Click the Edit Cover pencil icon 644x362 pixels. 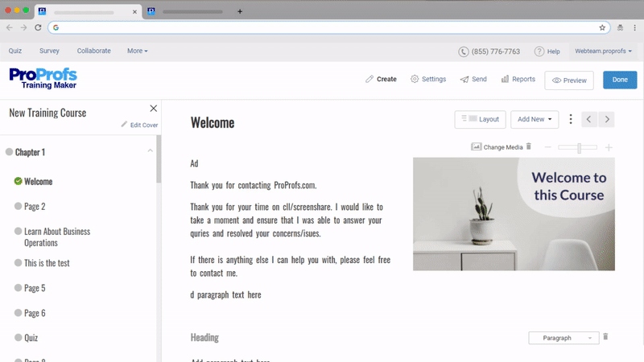(124, 125)
